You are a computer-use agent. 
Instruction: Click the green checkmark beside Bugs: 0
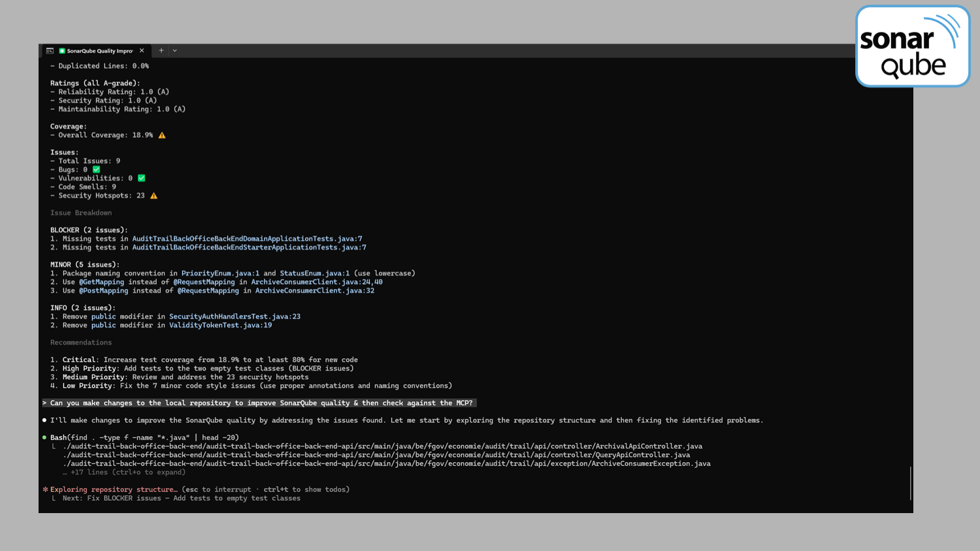tap(97, 169)
